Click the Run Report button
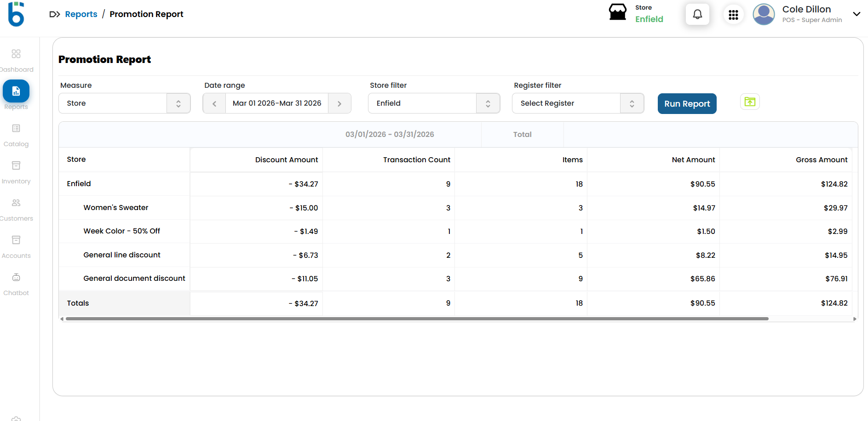This screenshot has width=868, height=421. point(687,104)
